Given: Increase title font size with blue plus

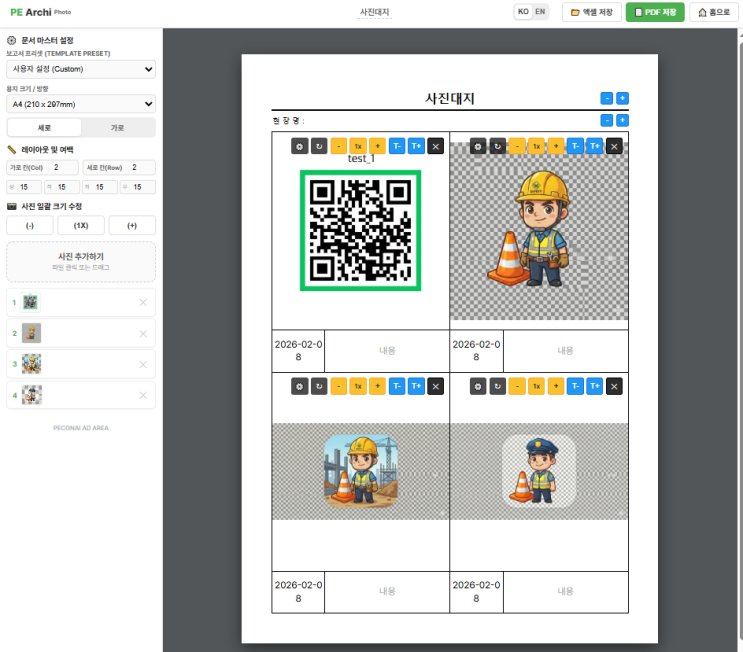Looking at the screenshot, I should pos(622,98).
